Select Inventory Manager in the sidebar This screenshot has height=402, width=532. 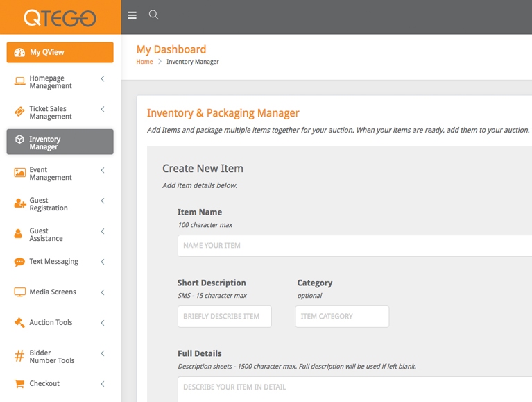click(x=60, y=142)
